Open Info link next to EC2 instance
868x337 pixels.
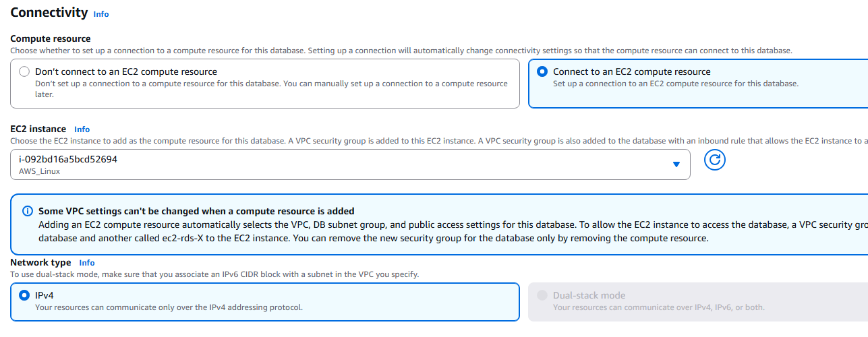[82, 129]
